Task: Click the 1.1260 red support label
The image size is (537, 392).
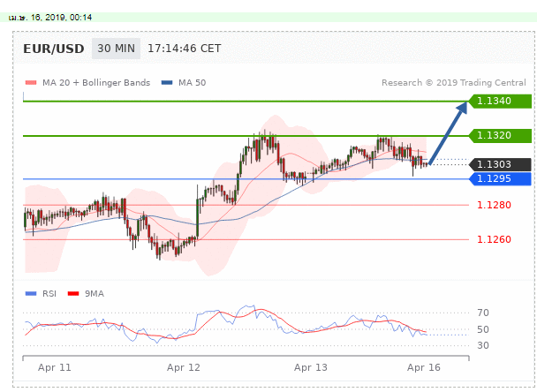Action: 494,239
